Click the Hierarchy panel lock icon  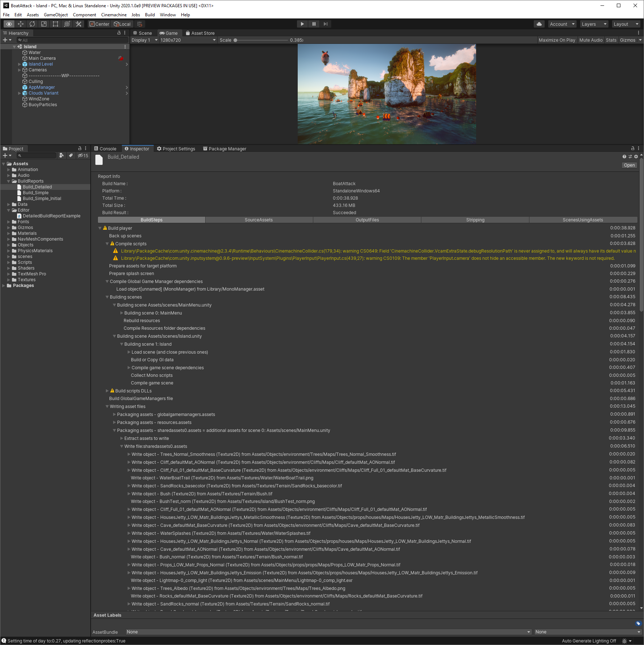[119, 33]
